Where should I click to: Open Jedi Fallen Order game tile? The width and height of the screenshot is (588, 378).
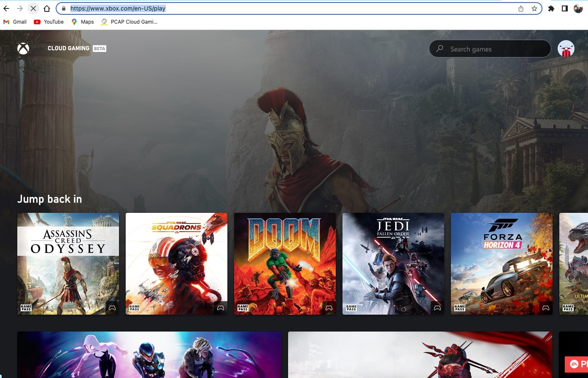(x=393, y=264)
